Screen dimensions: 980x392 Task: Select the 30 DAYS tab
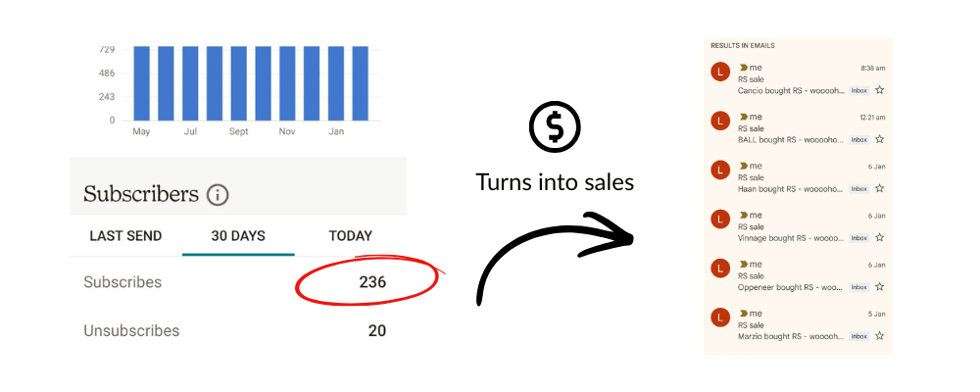[238, 236]
